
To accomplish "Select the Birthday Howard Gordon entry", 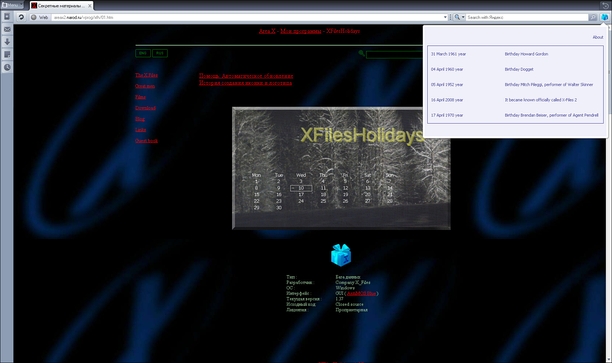I will [x=526, y=54].
